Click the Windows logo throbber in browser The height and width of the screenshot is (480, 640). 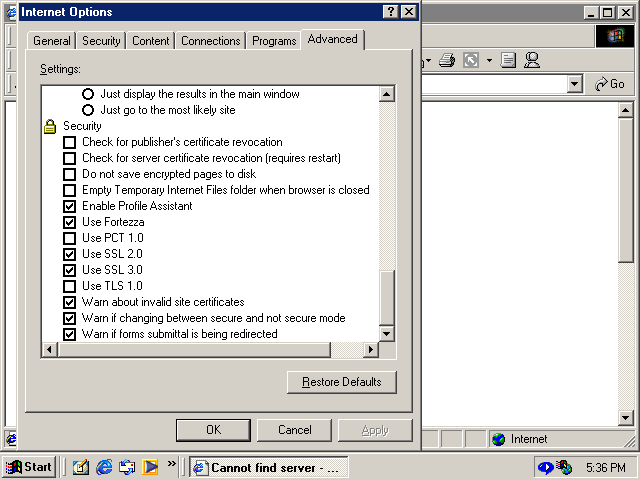pos(616,36)
